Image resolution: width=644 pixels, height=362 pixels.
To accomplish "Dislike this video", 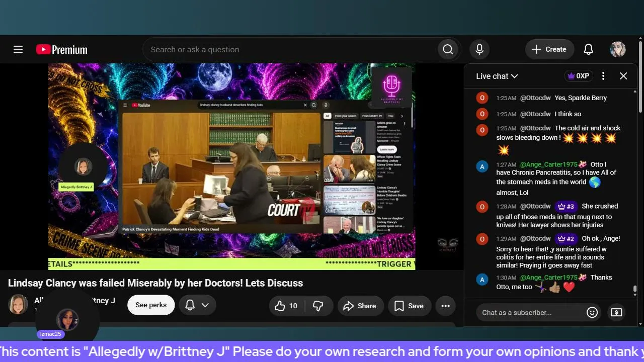I will click(x=318, y=306).
